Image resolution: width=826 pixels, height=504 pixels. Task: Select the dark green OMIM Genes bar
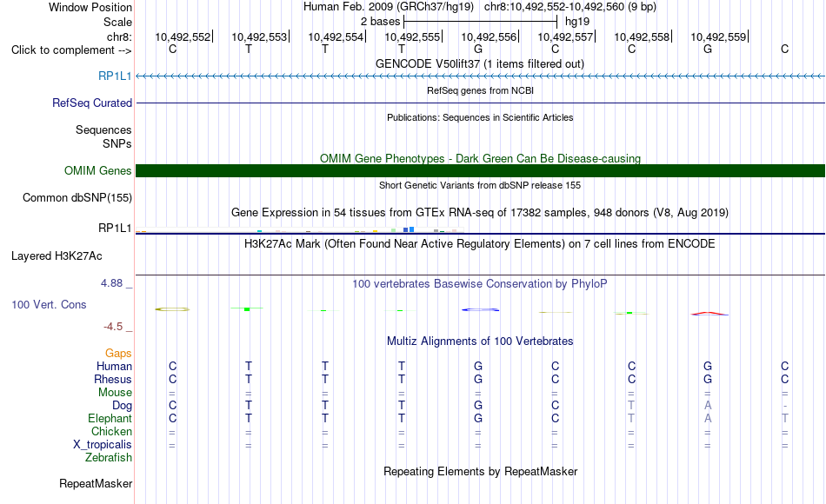480,170
